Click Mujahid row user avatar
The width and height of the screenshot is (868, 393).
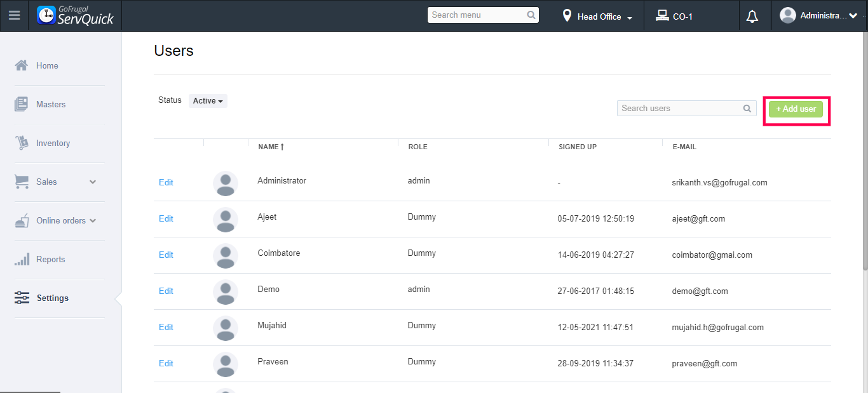pos(226,328)
